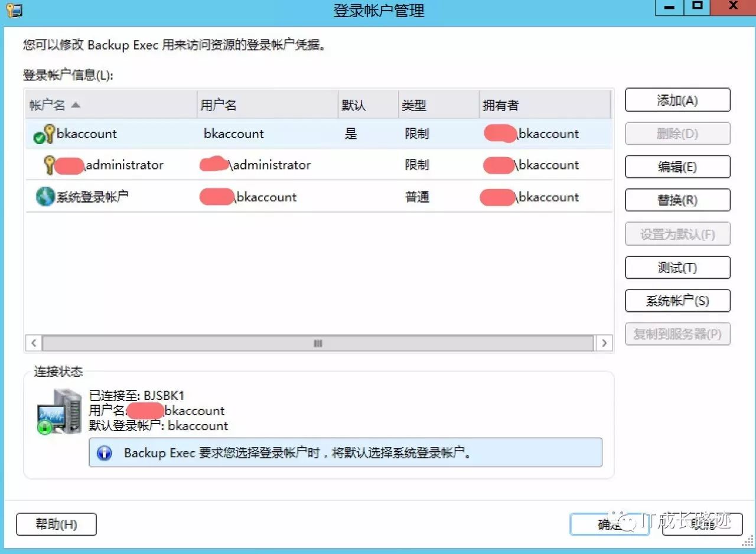Screen dimensions: 756x554
Task: Click the 添加(A) button
Action: pos(677,100)
